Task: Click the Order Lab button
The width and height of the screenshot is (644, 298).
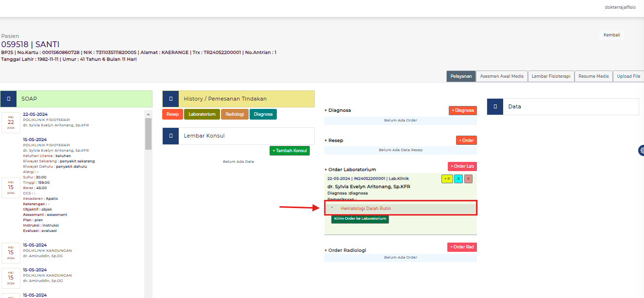Action: 462,166
